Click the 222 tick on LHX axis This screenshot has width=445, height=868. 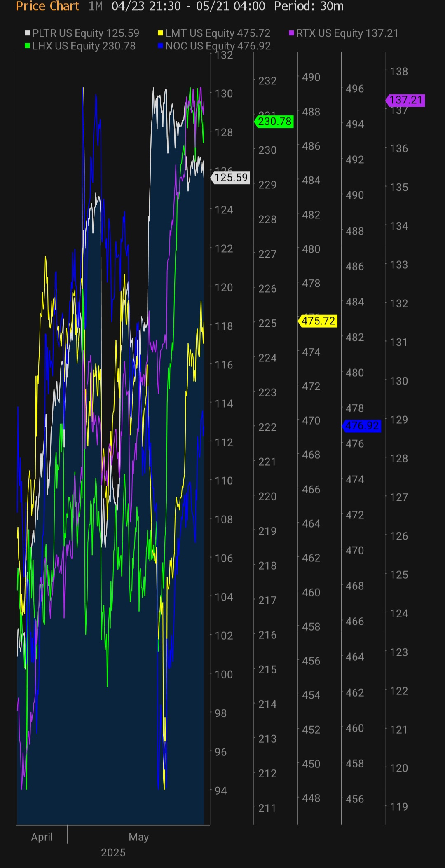click(x=267, y=427)
